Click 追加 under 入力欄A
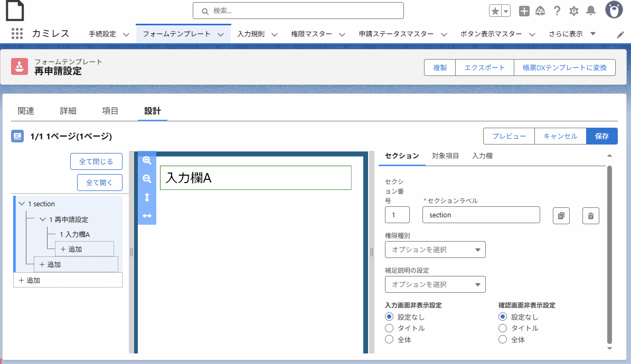The image size is (631, 364). (84, 250)
